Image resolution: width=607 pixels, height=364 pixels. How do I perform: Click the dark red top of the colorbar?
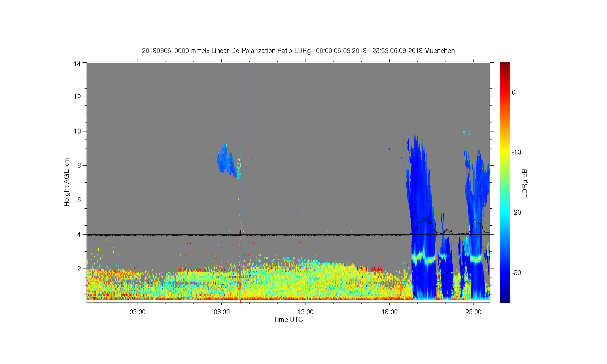point(505,67)
